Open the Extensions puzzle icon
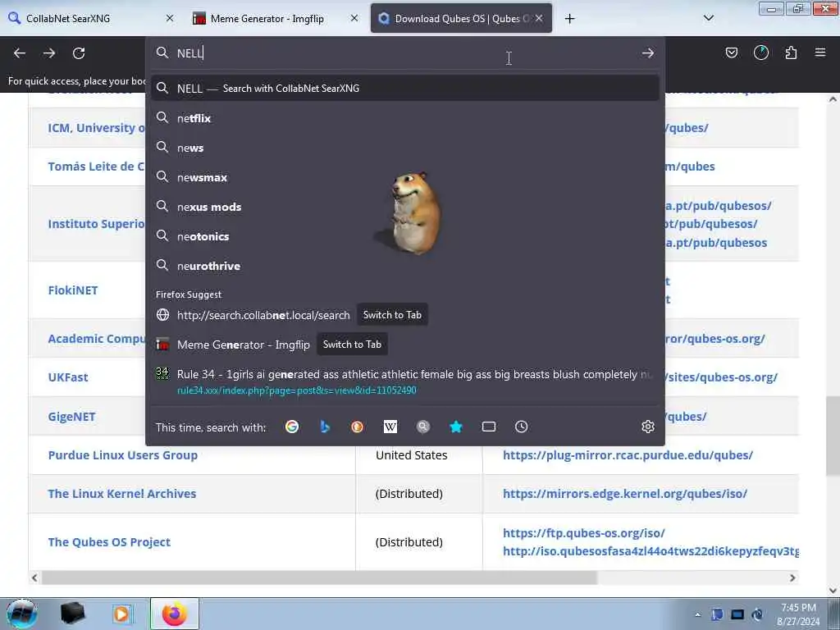 (x=791, y=52)
